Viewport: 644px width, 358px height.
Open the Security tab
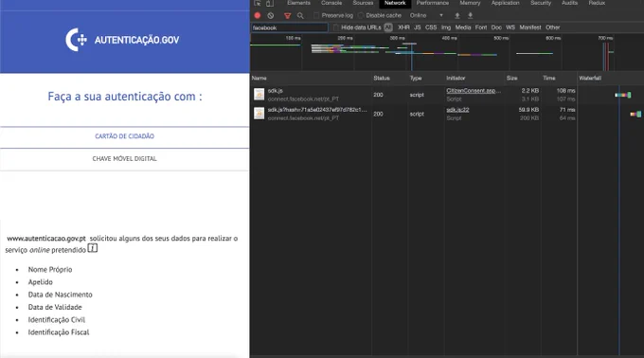pos(541,3)
